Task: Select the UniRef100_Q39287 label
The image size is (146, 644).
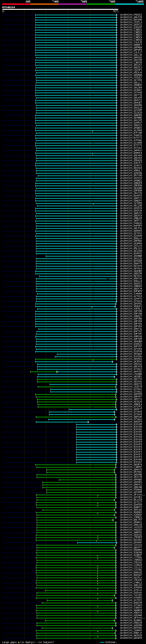Action: click(x=131, y=27)
